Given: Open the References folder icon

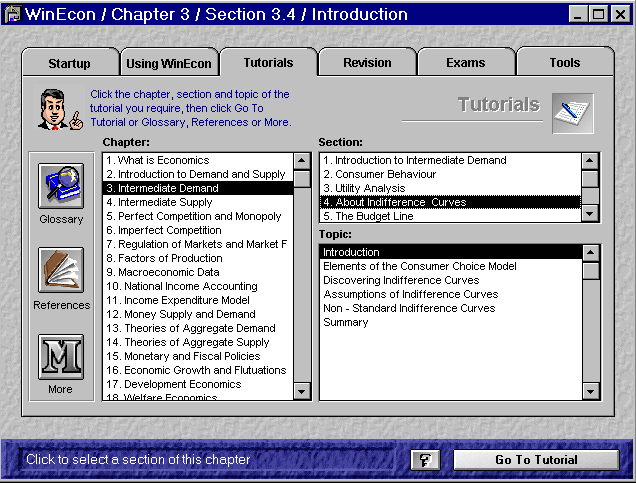Looking at the screenshot, I should pos(61,270).
